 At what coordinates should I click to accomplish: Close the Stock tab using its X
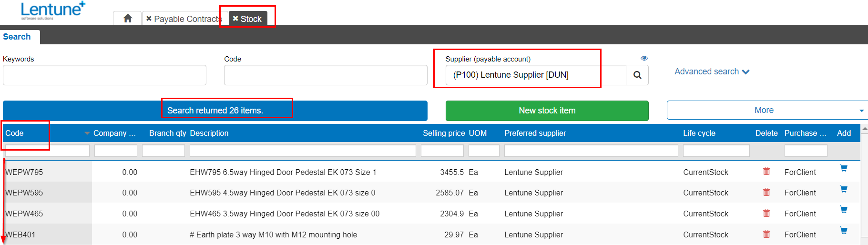(235, 19)
